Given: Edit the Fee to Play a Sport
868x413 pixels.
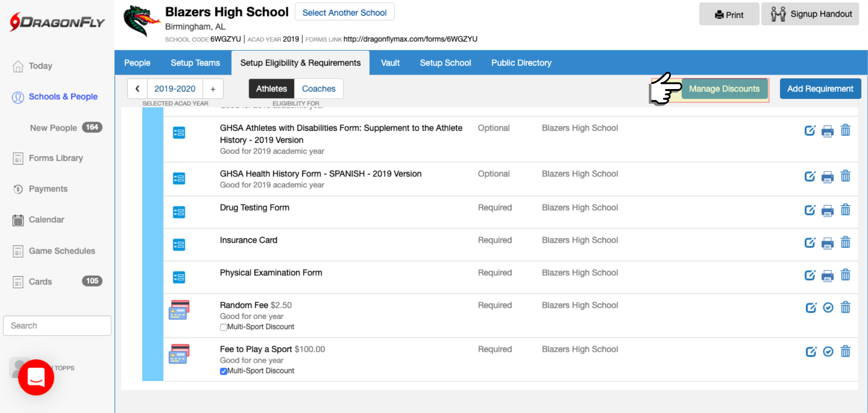Looking at the screenshot, I should [x=811, y=351].
